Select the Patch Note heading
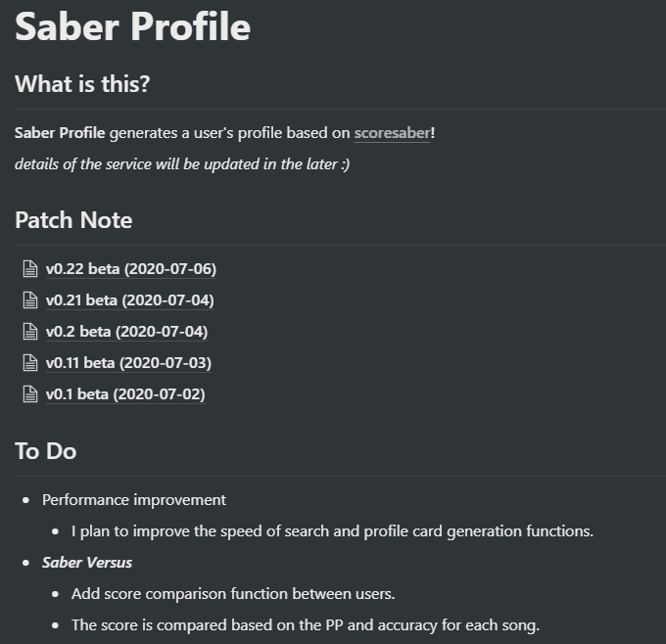Image resolution: width=666 pixels, height=644 pixels. (73, 220)
